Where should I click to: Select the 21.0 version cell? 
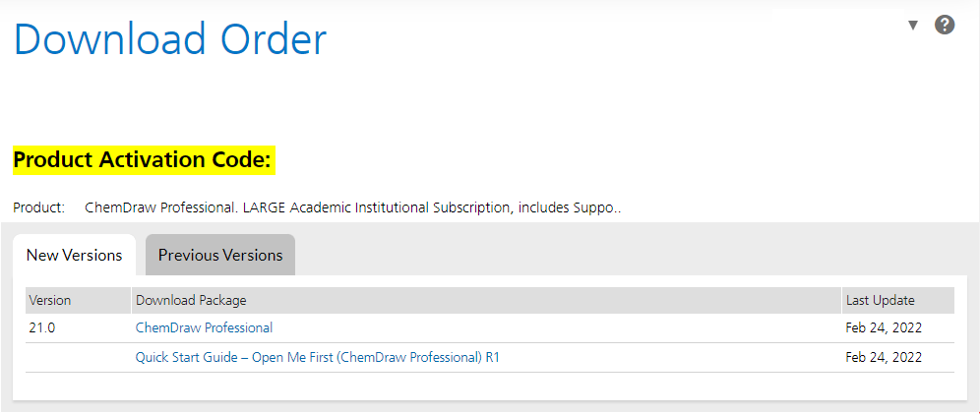click(42, 327)
